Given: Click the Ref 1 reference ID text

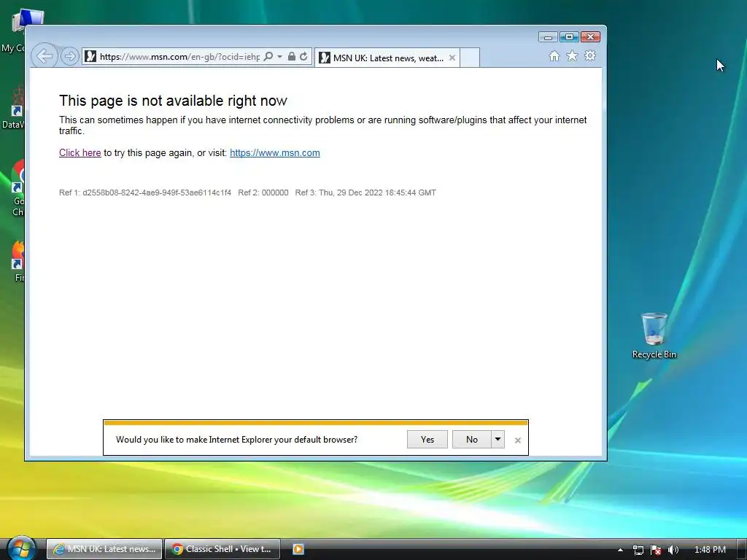Looking at the screenshot, I should (x=145, y=192).
